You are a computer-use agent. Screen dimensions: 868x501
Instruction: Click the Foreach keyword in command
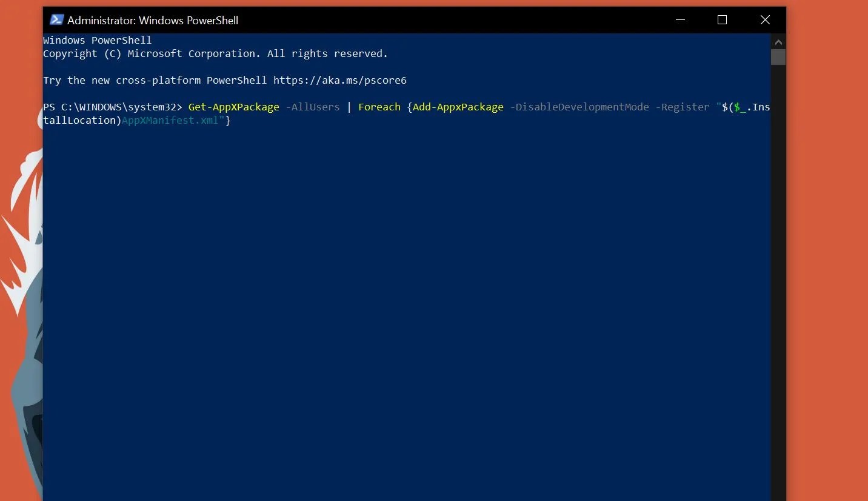coord(379,107)
